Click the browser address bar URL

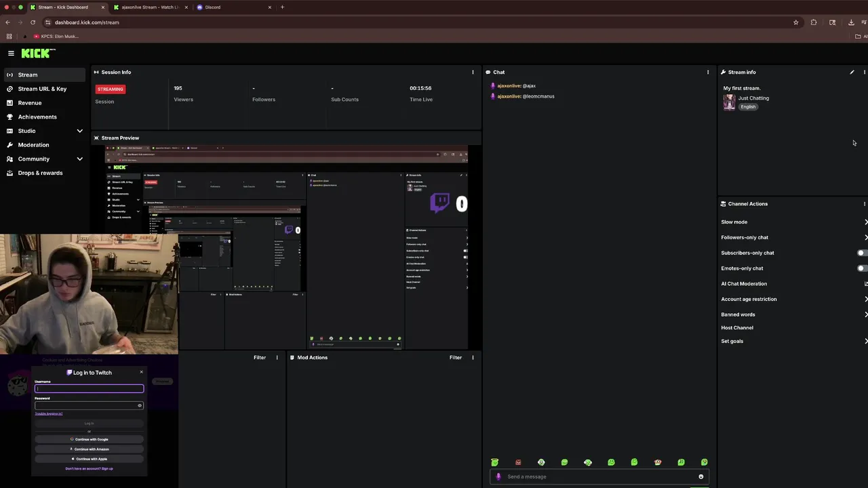pos(87,22)
